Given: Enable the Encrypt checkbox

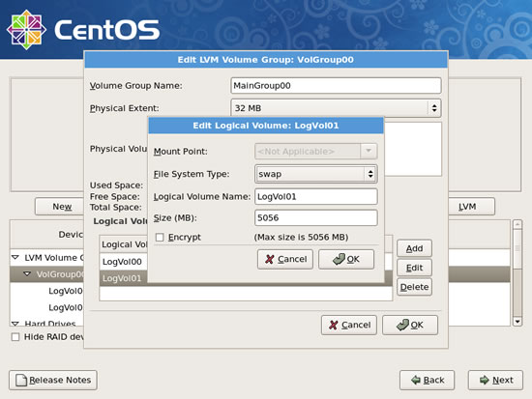Looking at the screenshot, I should click(160, 238).
